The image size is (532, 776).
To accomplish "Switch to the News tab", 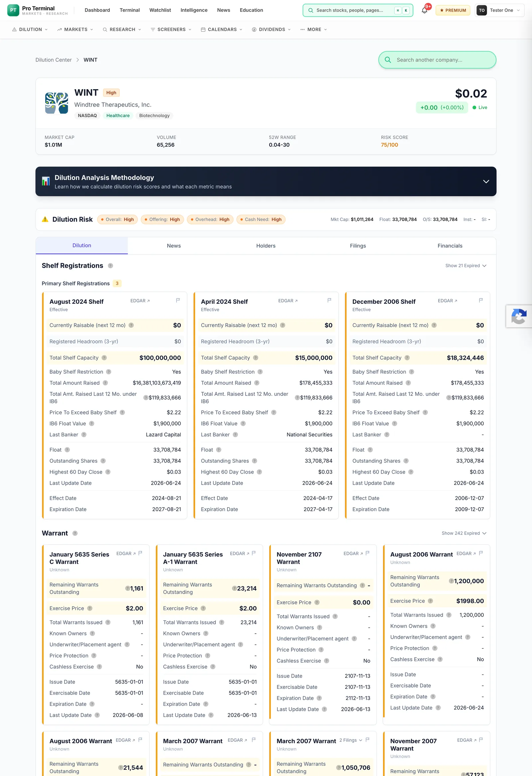I will (x=174, y=246).
